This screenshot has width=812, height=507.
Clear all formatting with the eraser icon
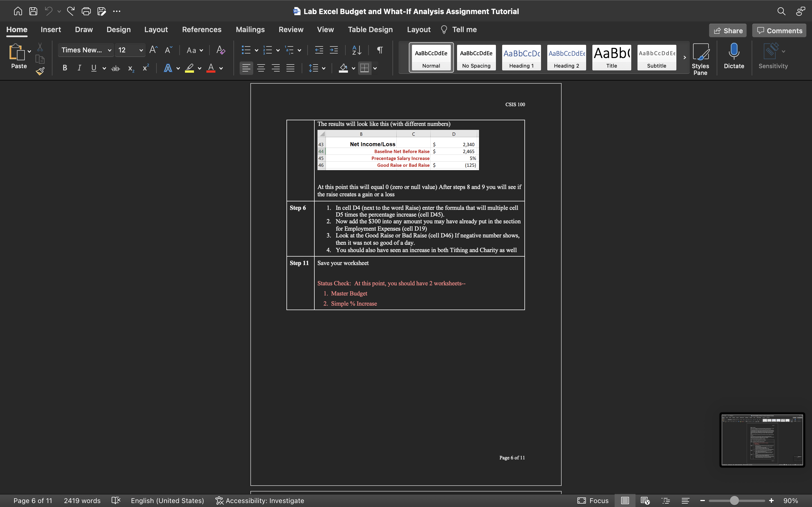[220, 50]
